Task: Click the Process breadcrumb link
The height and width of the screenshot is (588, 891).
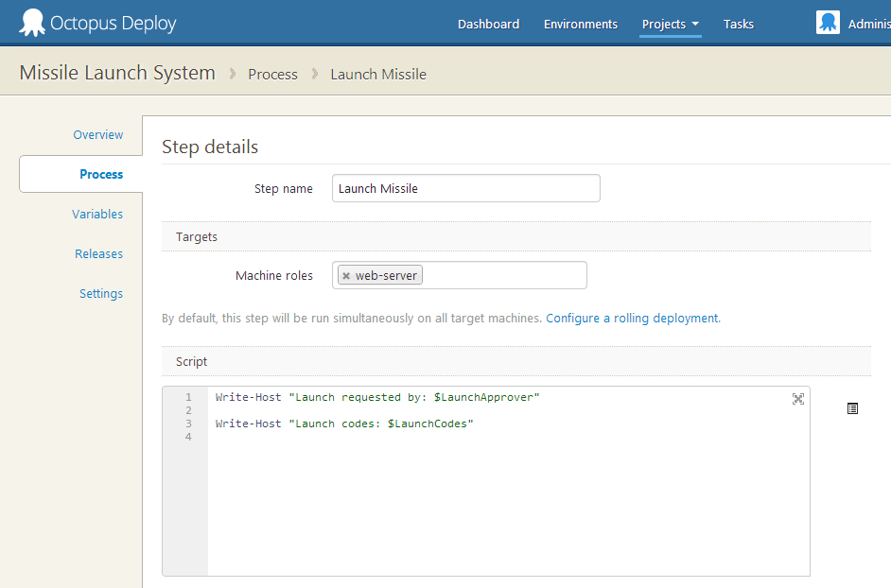Action: click(x=272, y=74)
